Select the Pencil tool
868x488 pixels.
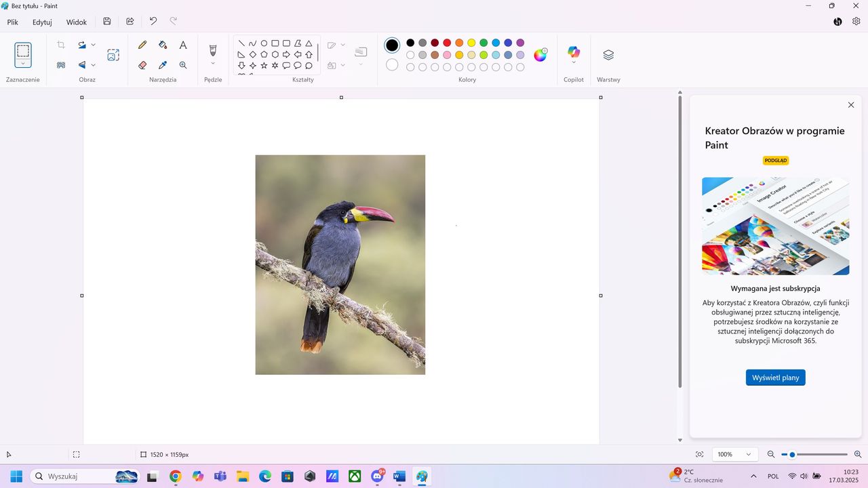click(x=142, y=45)
